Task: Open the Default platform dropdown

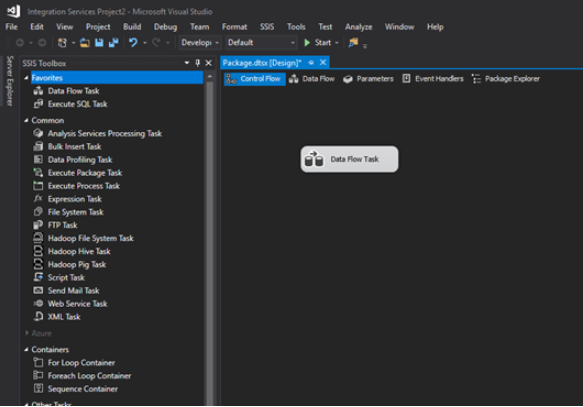Action: pyautogui.click(x=261, y=43)
